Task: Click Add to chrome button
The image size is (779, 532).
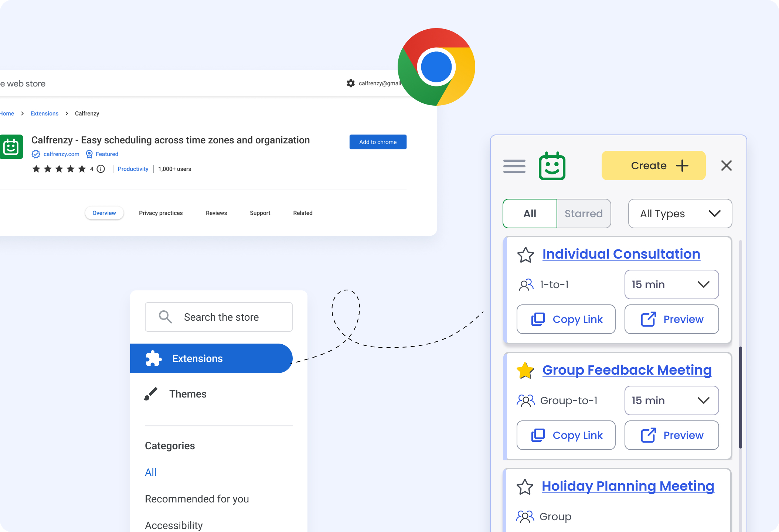Action: (378, 142)
